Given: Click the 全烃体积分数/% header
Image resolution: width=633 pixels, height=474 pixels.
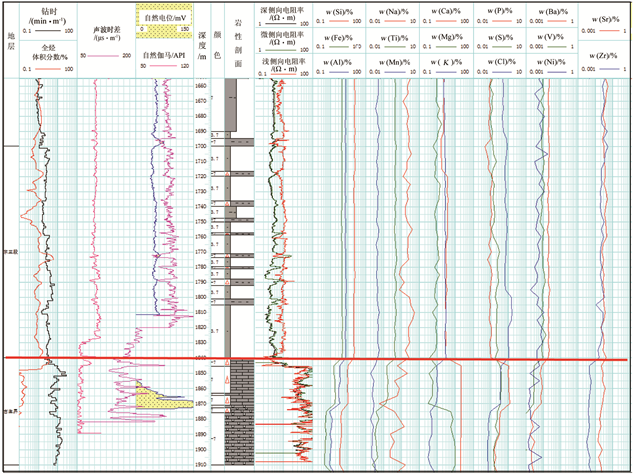Looking at the screenshot, I should pos(43,52).
